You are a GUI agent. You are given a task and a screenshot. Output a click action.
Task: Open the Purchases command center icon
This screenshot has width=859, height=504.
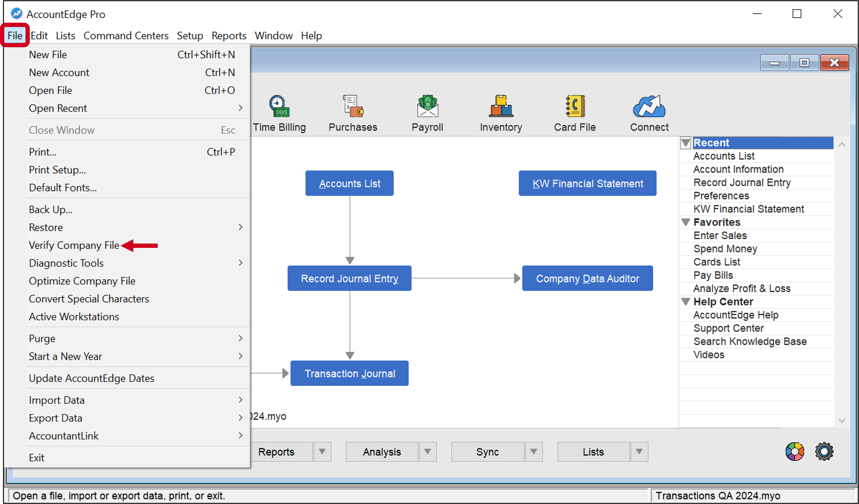[x=353, y=106]
